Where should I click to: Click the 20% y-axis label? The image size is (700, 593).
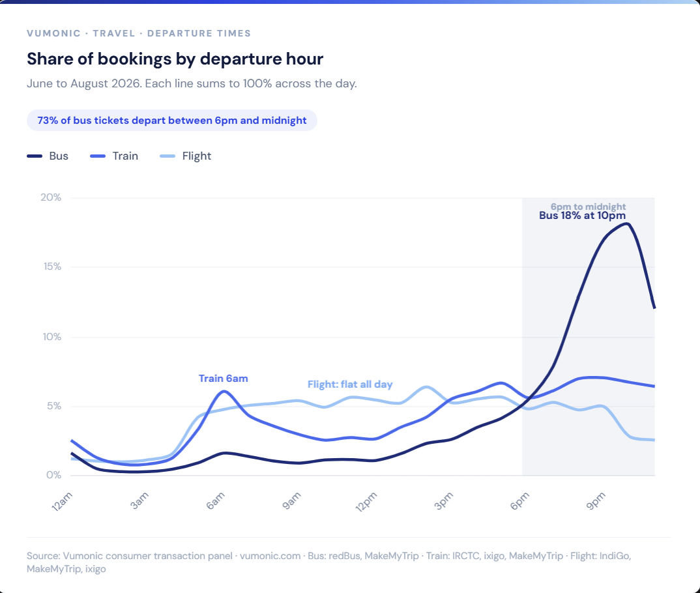point(51,197)
